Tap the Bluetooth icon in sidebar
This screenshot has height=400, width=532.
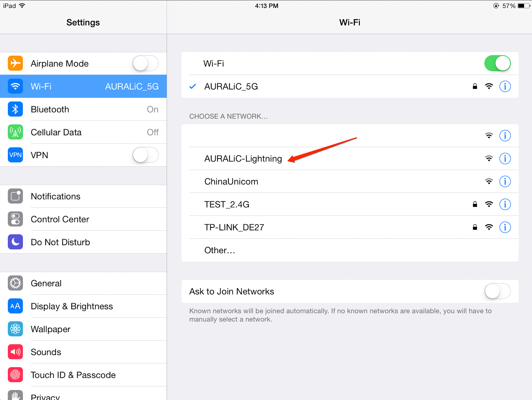pyautogui.click(x=15, y=109)
